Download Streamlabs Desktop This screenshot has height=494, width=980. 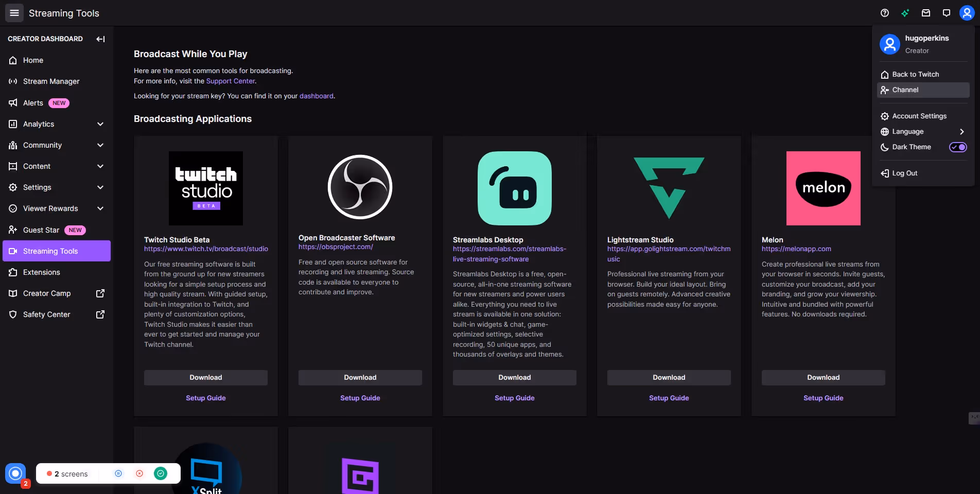(515, 378)
